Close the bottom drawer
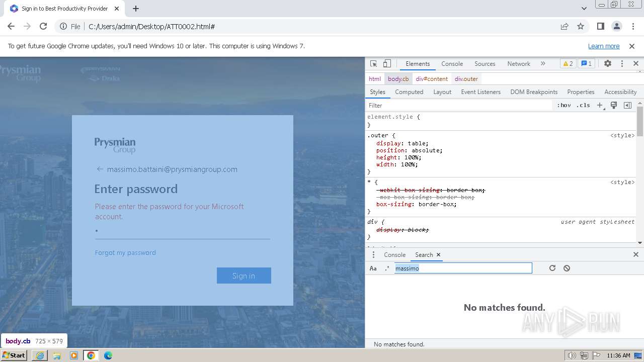This screenshot has width=644, height=362. click(635, 255)
